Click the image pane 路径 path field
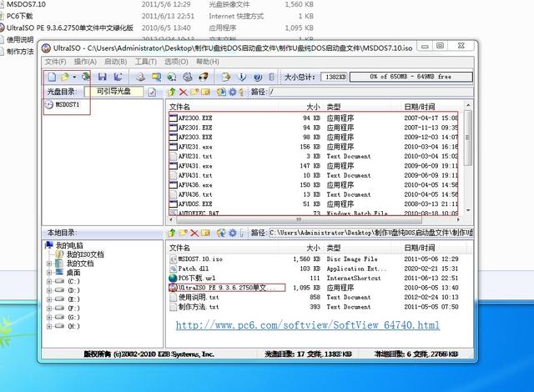 370,92
